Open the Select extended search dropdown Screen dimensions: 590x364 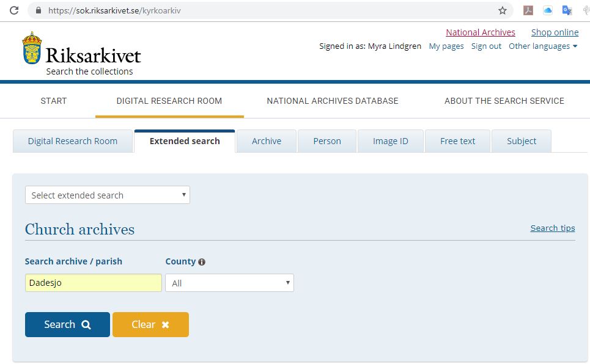108,195
